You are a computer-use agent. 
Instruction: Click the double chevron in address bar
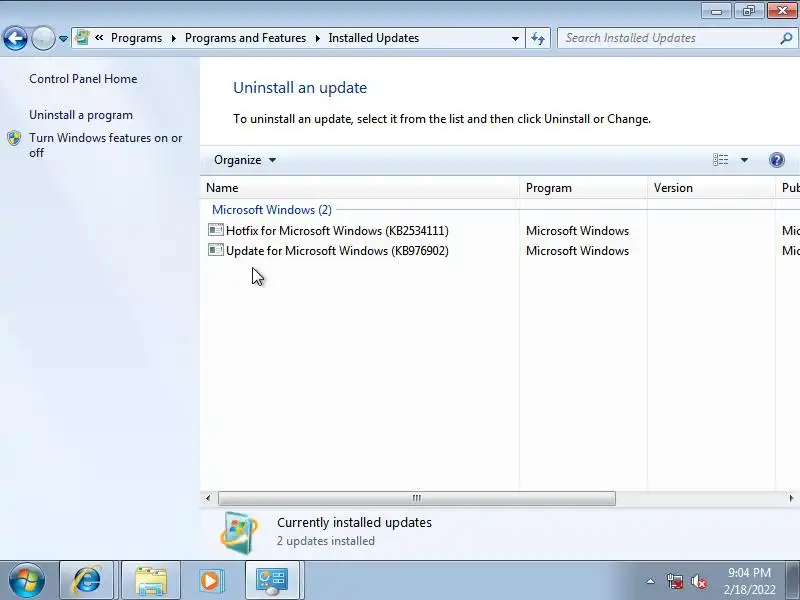(99, 38)
